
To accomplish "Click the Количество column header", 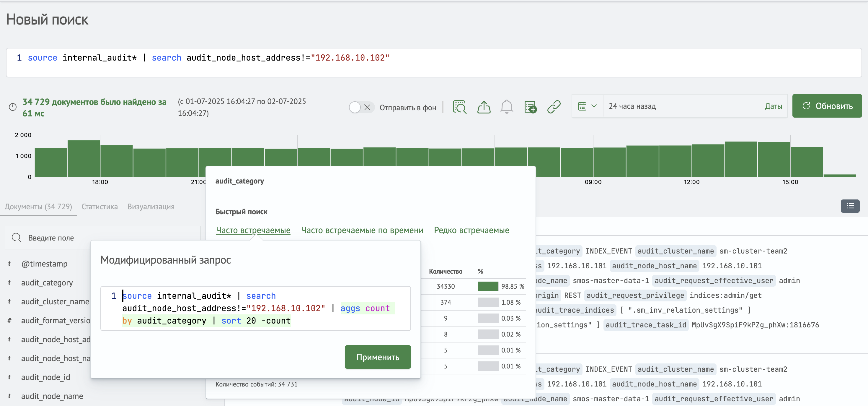I will click(x=446, y=271).
